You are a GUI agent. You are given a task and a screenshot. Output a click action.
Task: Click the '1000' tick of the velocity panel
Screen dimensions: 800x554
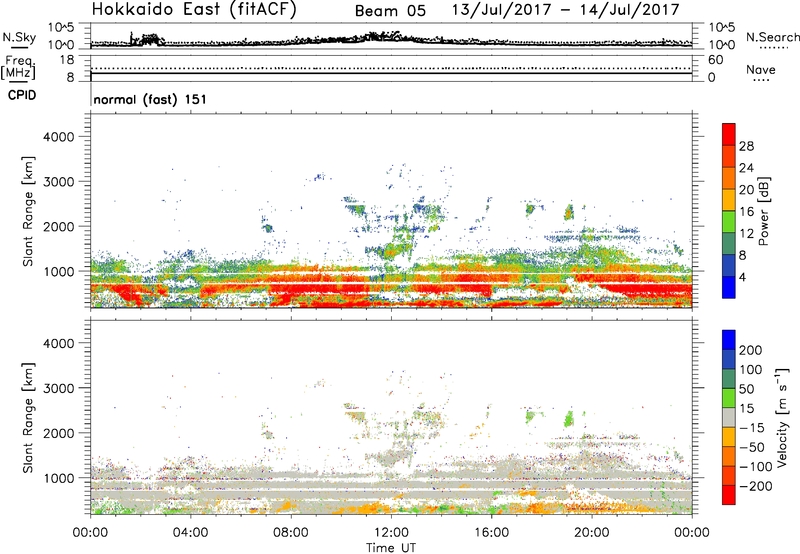59,478
